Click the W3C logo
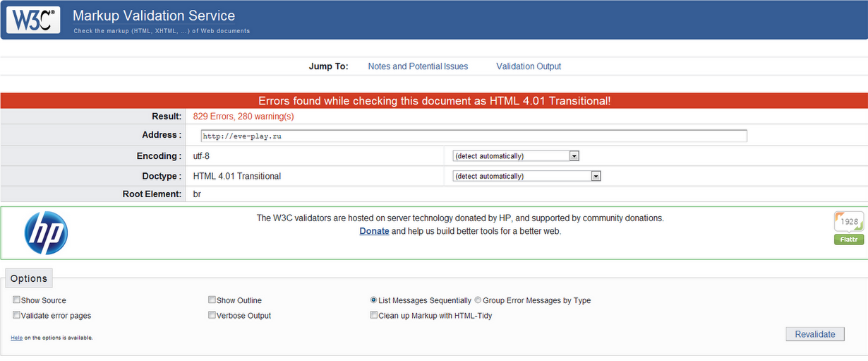 (33, 20)
